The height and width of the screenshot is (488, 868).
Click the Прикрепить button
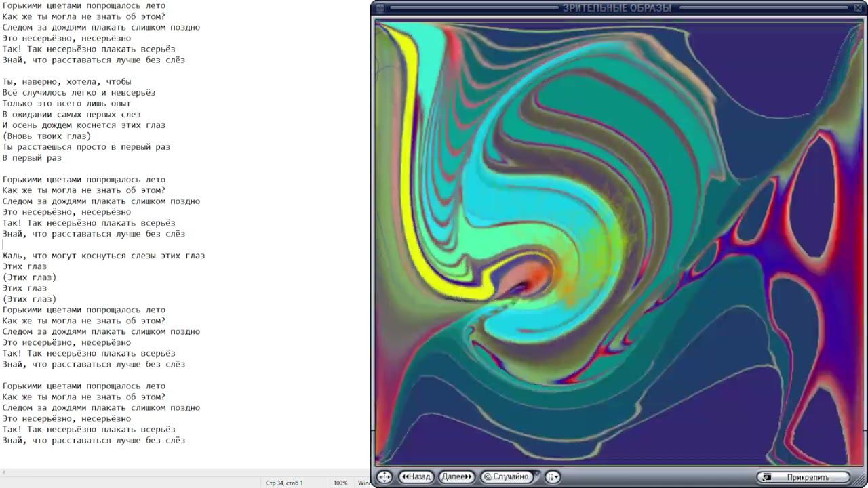[x=804, y=477]
